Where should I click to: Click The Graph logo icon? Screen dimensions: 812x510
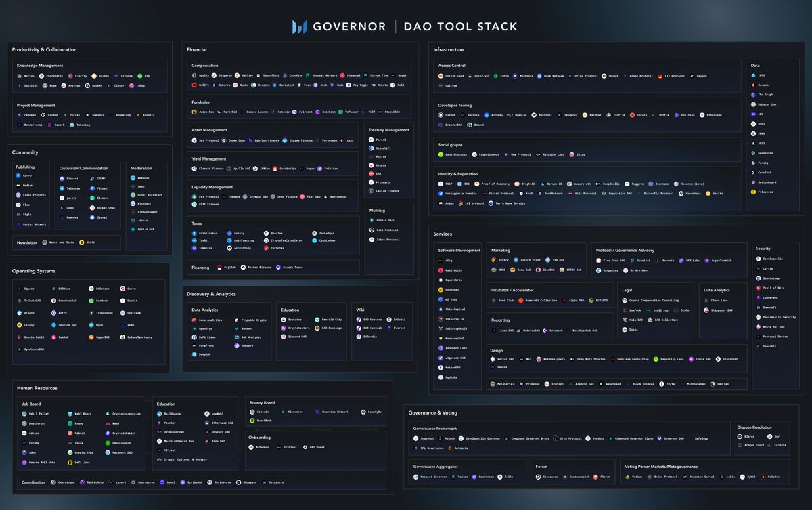[752, 95]
